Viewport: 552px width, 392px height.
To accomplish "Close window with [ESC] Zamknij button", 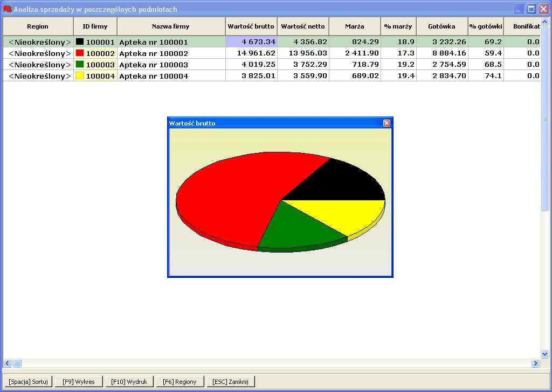I will 230,382.
